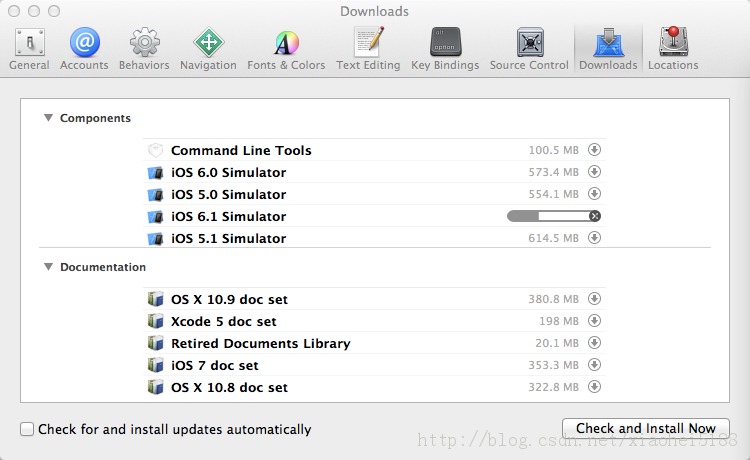Click the 100.5 MB size value
This screenshot has height=460, width=750.
553,150
